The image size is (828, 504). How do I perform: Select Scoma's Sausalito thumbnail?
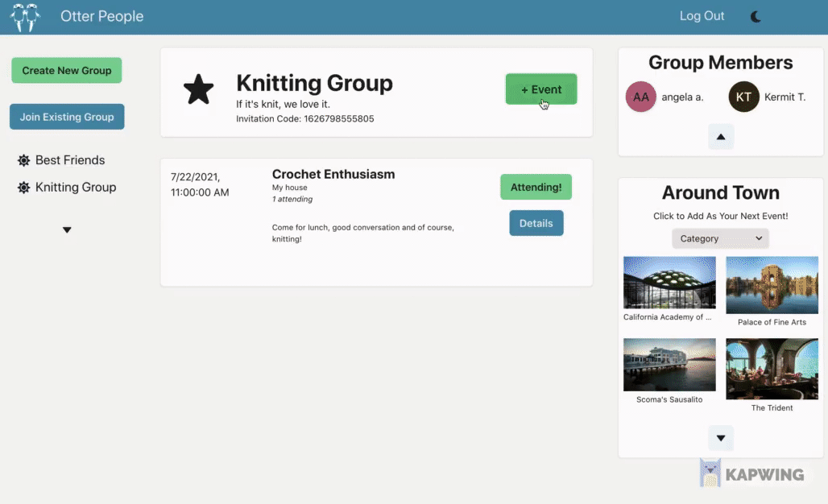[x=669, y=365]
